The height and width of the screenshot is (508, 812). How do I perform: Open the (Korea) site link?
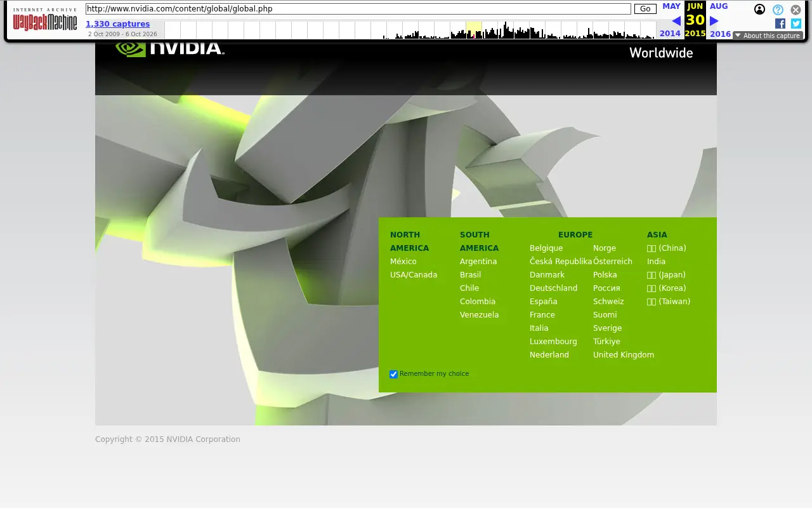667,288
